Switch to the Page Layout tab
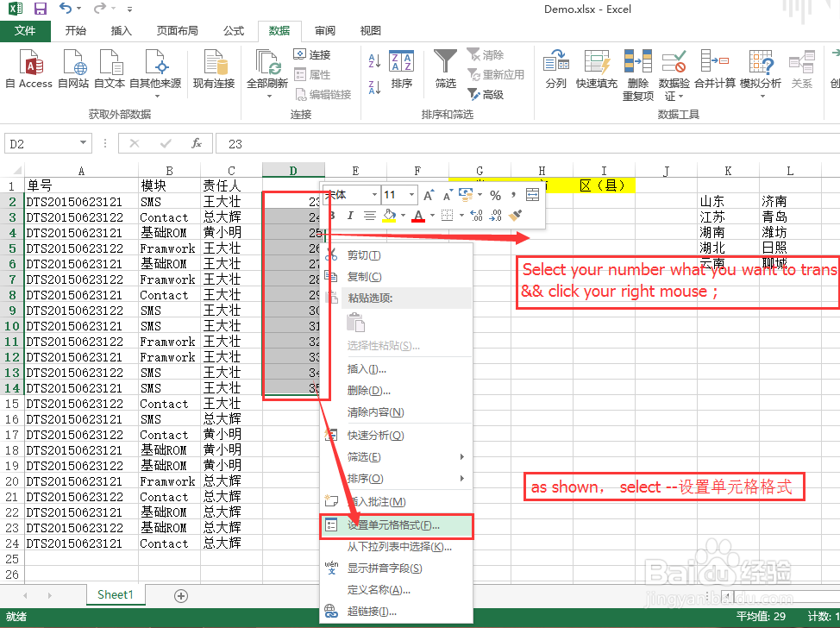The image size is (840, 628). pyautogui.click(x=178, y=30)
